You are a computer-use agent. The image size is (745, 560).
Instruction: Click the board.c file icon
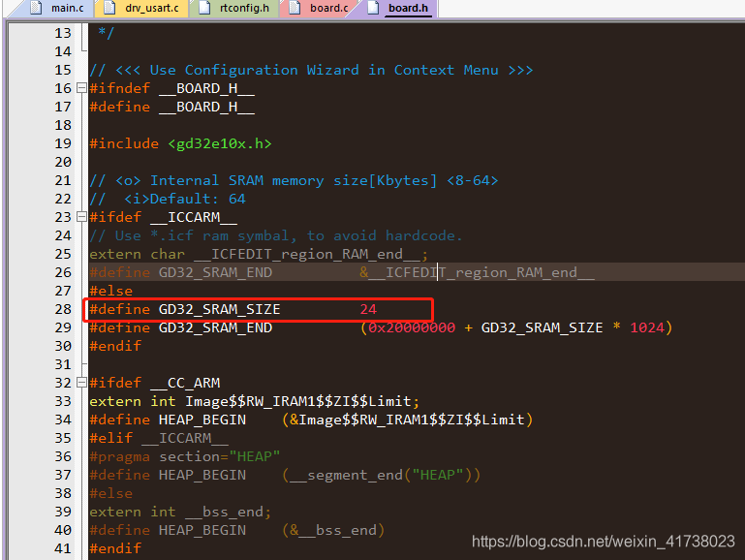click(x=295, y=8)
